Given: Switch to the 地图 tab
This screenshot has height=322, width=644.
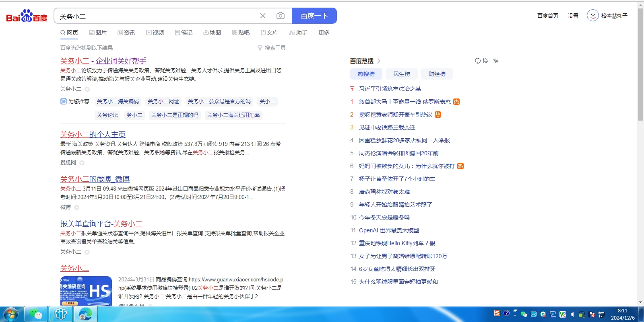Looking at the screenshot, I should (x=212, y=33).
